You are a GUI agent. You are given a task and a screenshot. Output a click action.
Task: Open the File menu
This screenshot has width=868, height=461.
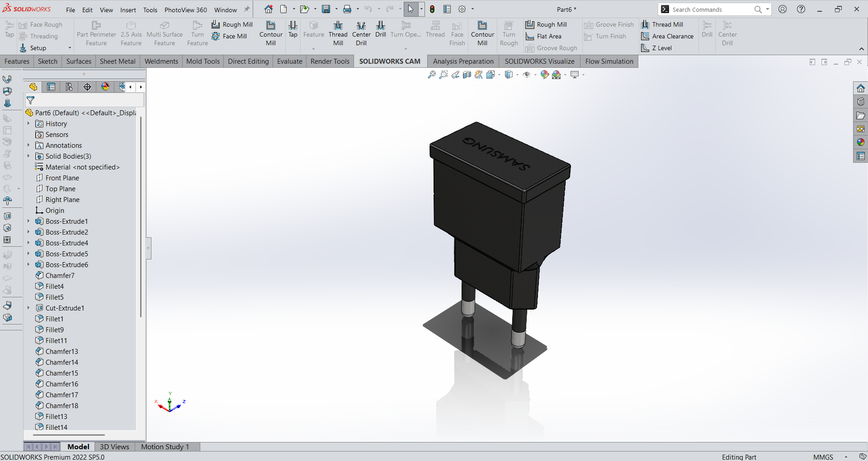(x=71, y=10)
